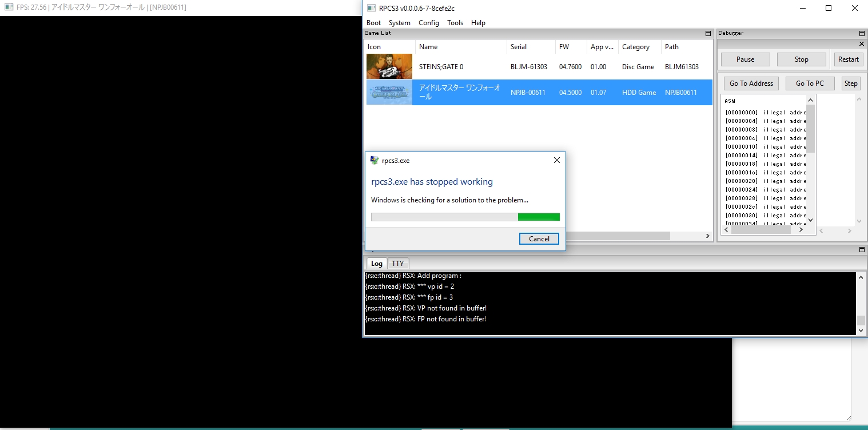Close the rpcs3.exe crash dialog

[x=556, y=161]
